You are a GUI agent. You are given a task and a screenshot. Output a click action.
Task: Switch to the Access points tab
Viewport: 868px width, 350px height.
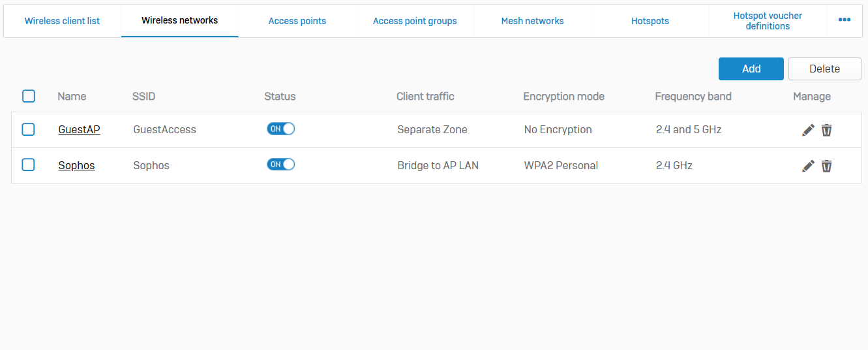(x=297, y=21)
